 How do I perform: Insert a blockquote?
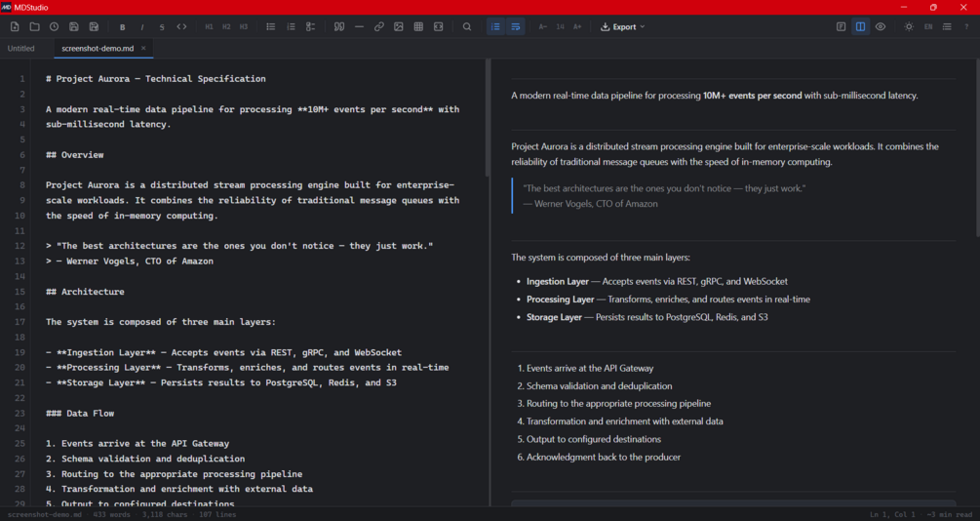coord(339,27)
